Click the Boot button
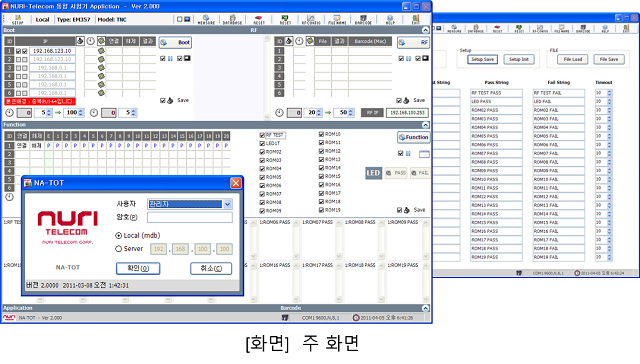 click(x=175, y=42)
